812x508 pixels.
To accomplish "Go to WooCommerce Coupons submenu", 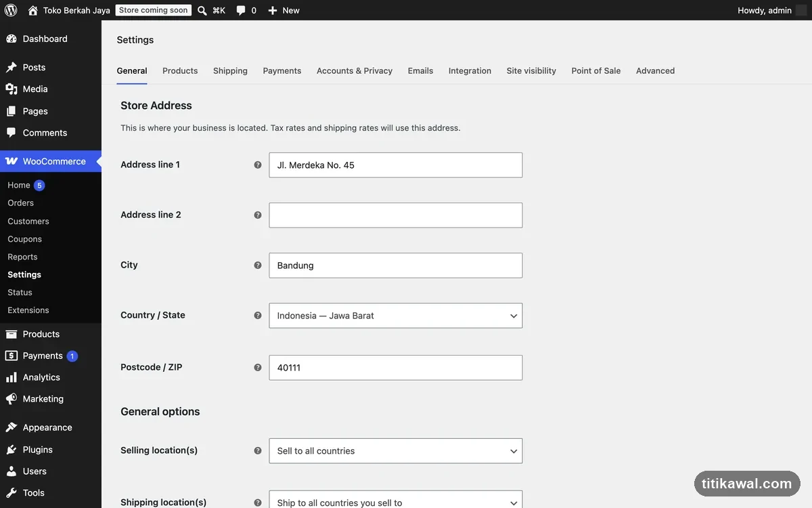I will click(24, 239).
